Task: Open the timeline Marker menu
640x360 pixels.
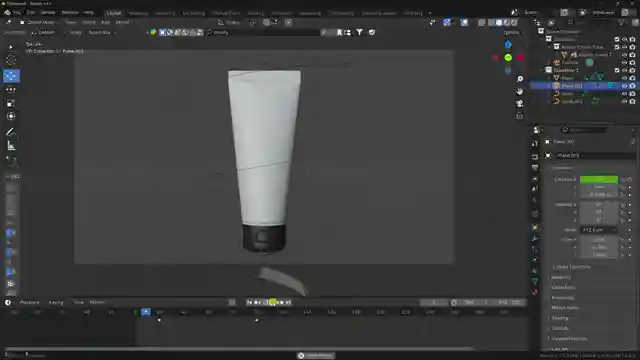Action: (x=97, y=302)
